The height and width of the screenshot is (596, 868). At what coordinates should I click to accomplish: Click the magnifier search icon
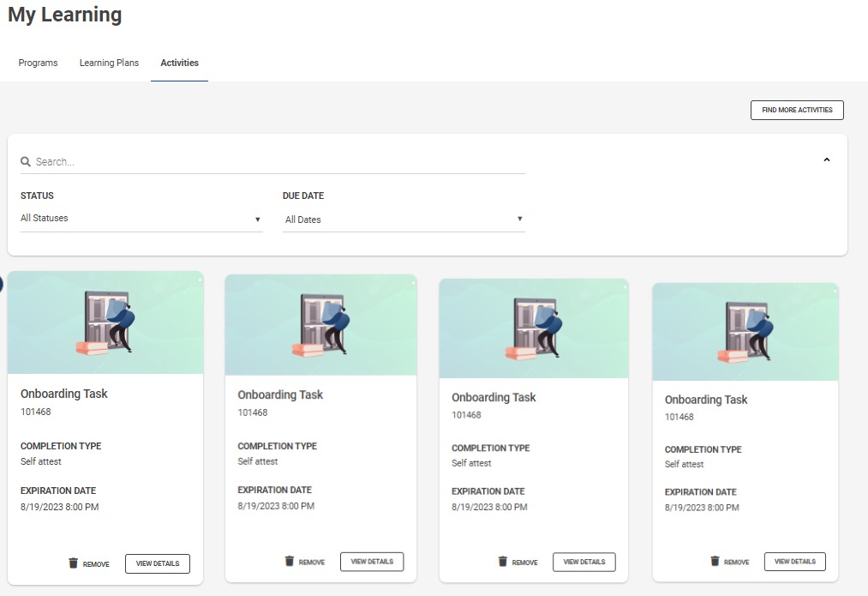coord(26,162)
